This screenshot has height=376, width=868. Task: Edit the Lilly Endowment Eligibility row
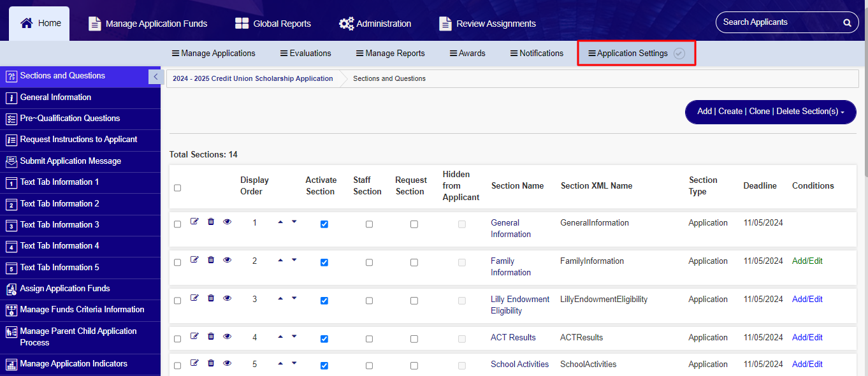(x=194, y=298)
